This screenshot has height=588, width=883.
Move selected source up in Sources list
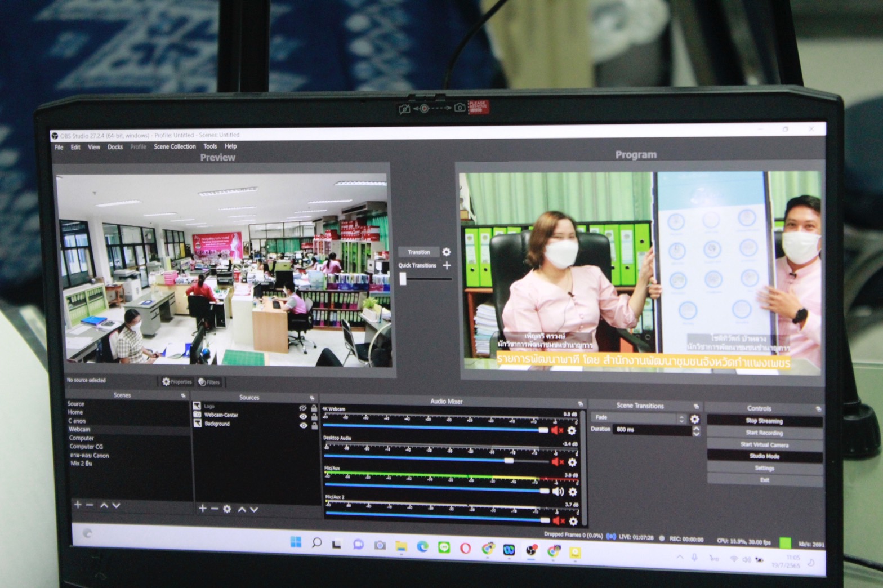coord(242,509)
